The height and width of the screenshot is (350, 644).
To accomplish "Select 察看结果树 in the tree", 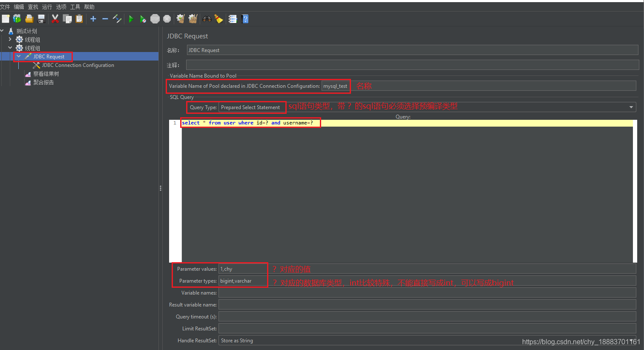I will [46, 74].
